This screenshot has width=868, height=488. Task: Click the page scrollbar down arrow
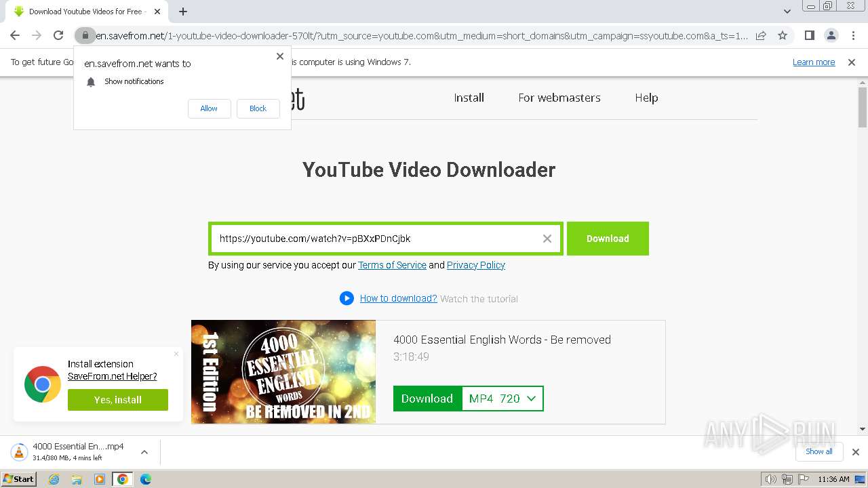pos(863,429)
